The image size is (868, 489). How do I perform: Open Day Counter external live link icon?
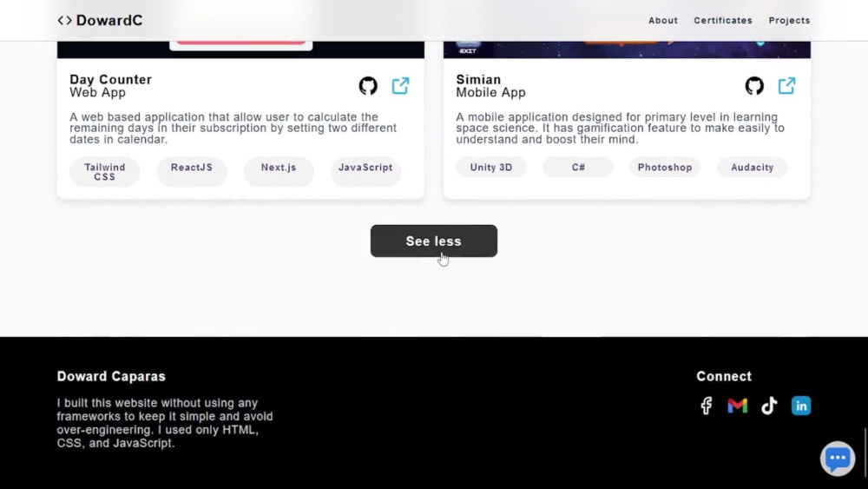[400, 86]
